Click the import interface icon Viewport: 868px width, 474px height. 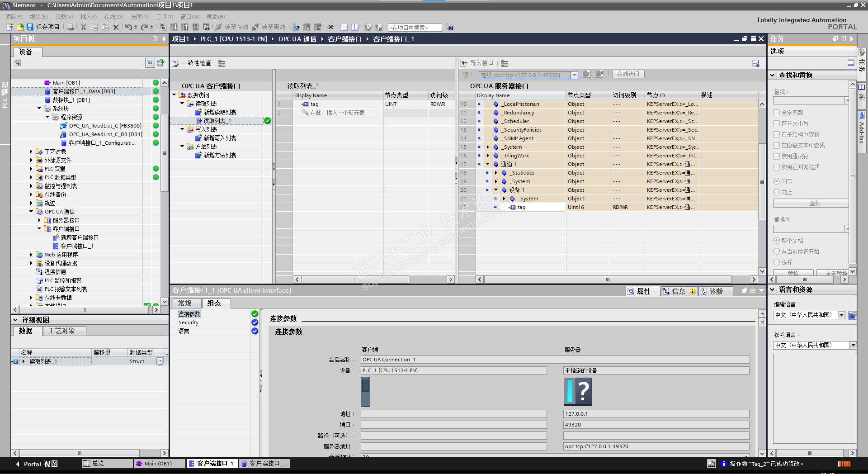[x=464, y=63]
